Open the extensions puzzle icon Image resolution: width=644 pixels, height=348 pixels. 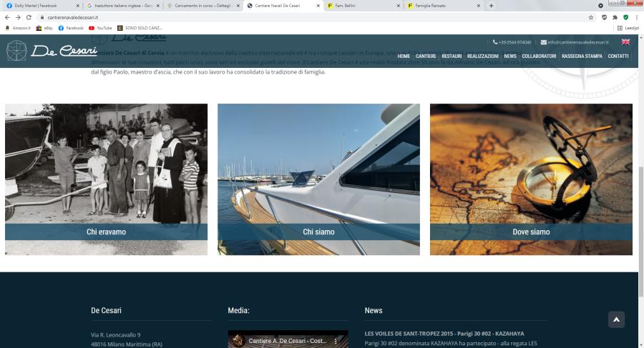[x=615, y=17]
